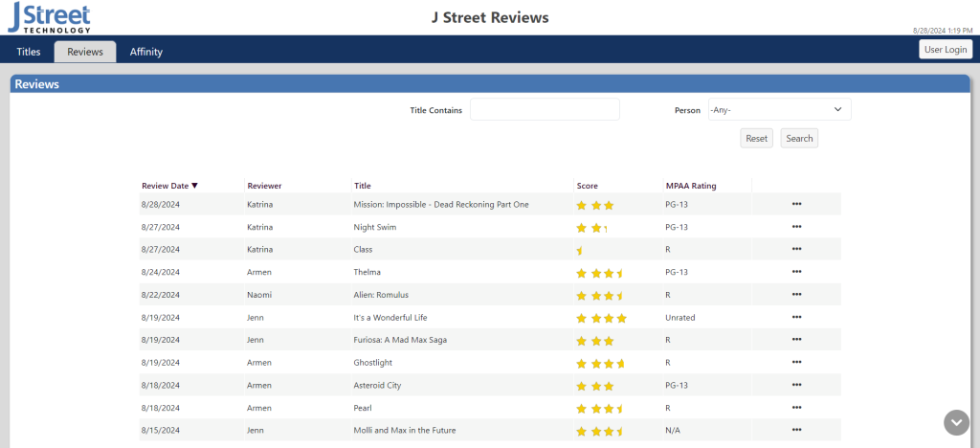Select the Reviews tab
This screenshot has width=980, height=448.
tap(85, 52)
